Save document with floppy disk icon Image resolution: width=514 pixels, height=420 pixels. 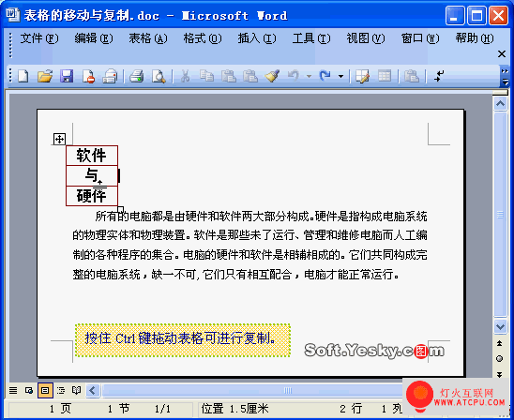pos(67,76)
